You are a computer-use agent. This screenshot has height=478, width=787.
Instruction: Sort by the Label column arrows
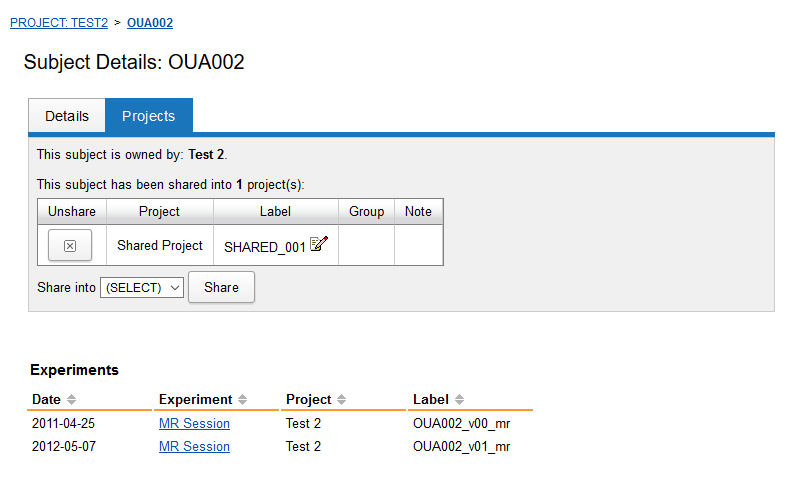coord(460,400)
